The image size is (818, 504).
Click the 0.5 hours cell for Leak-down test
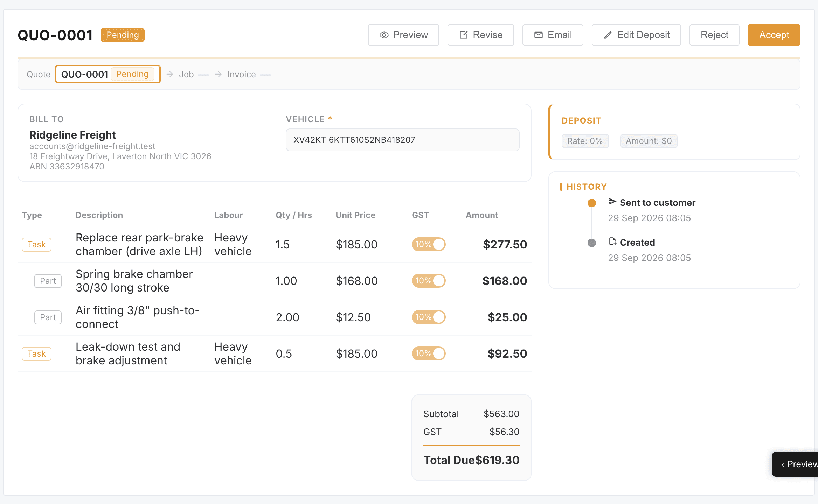284,353
